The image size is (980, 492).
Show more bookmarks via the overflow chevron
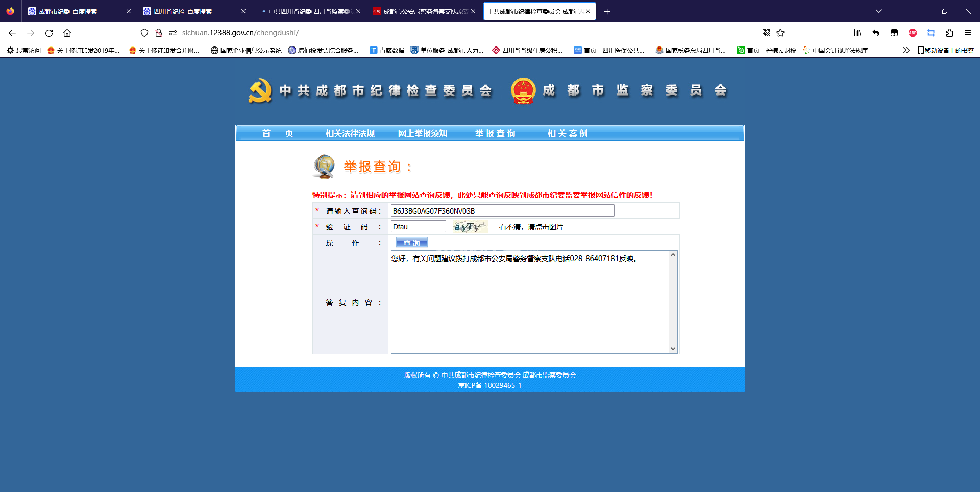[906, 50]
